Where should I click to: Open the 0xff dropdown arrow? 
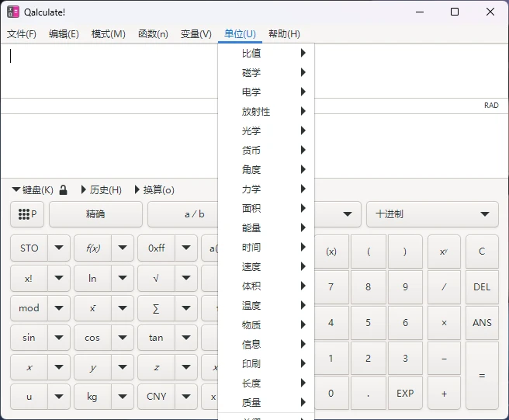pyautogui.click(x=186, y=248)
